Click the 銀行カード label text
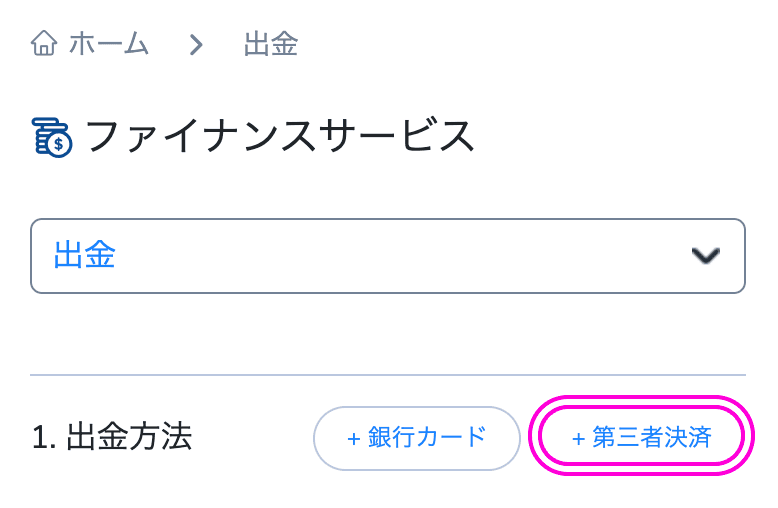This screenshot has height=508, width=778. (427, 438)
